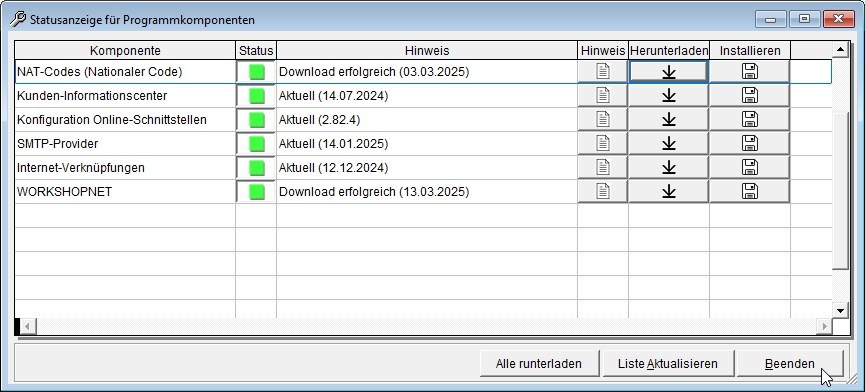
Task: Open hint document for SMTP-Provider
Action: [602, 143]
